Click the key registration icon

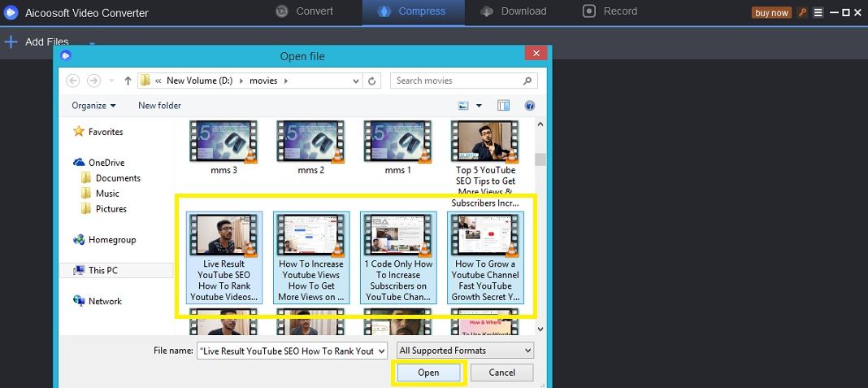coord(802,12)
